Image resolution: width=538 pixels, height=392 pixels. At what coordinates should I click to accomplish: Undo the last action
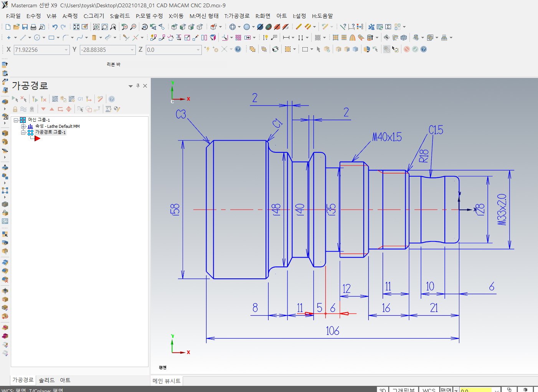pos(55,27)
